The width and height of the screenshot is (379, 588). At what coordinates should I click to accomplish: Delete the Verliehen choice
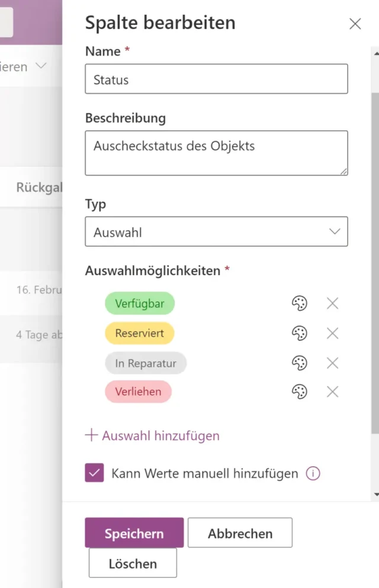tap(333, 391)
